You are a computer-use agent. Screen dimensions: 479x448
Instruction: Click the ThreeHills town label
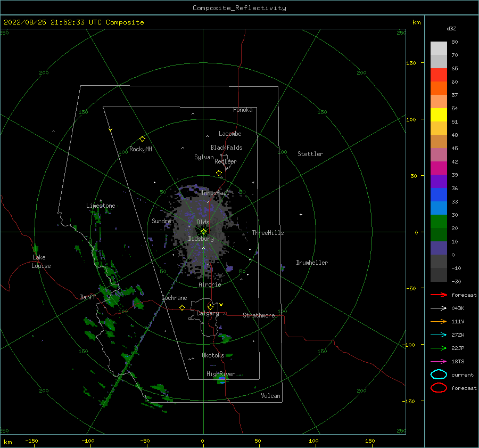(268, 233)
